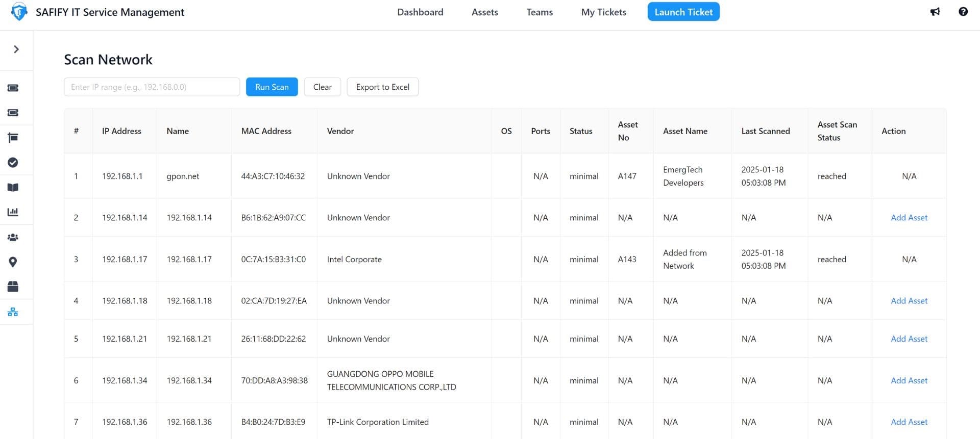
Task: Click Export to Excel button
Action: tap(382, 87)
